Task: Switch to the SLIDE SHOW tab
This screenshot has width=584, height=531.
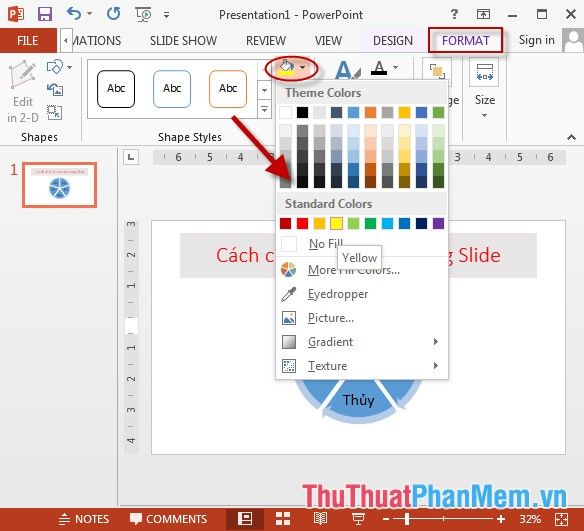Action: (x=183, y=40)
